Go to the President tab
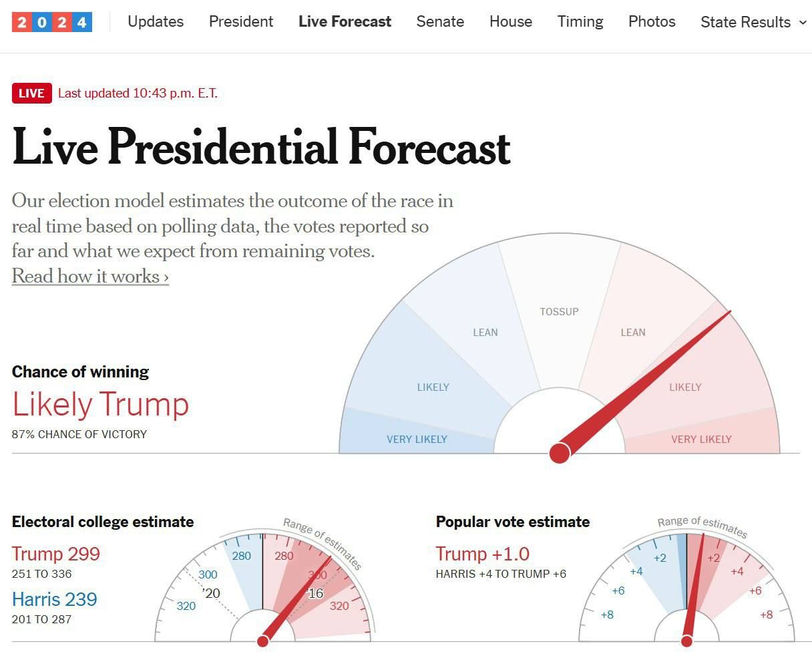 [x=241, y=21]
